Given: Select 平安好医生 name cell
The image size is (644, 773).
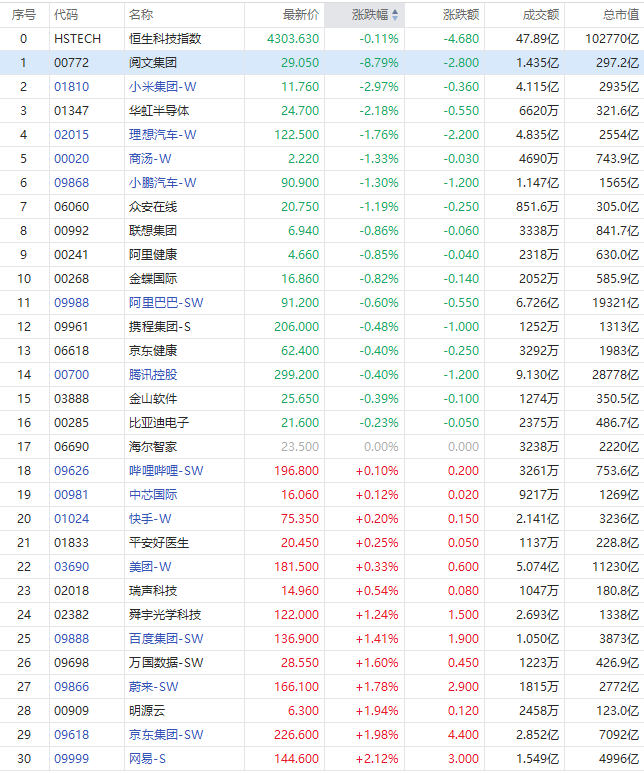Looking at the screenshot, I should point(159,543).
